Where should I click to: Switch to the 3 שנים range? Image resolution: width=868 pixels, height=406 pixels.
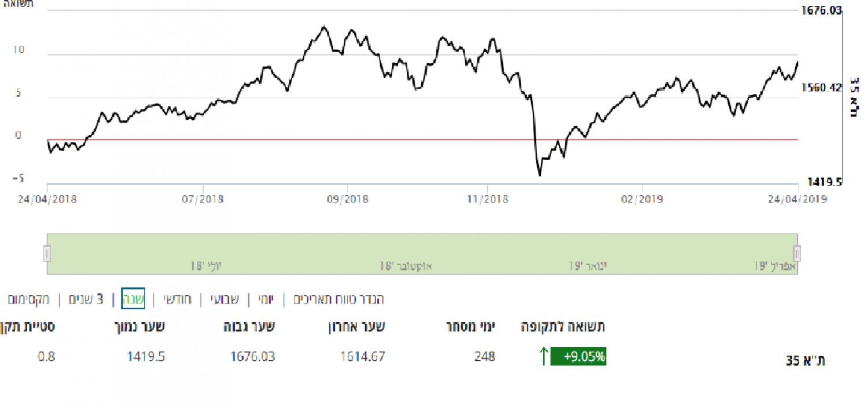[86, 299]
